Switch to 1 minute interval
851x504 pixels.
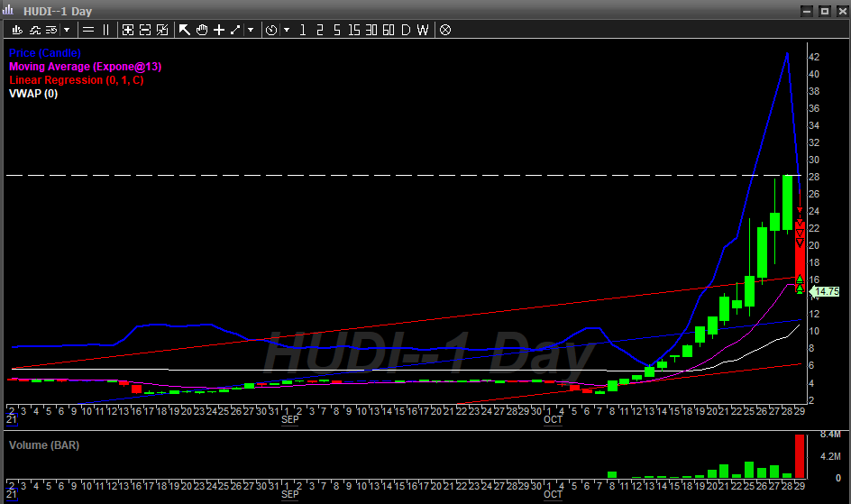click(x=303, y=30)
